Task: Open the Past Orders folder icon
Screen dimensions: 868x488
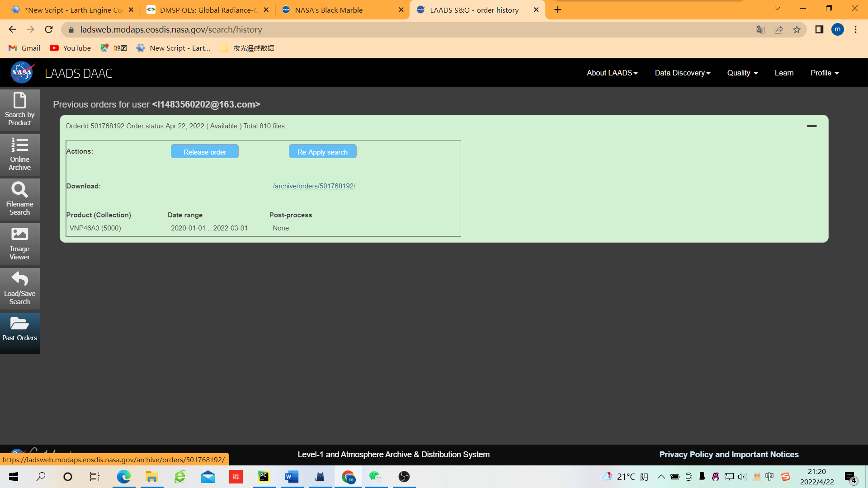Action: click(x=20, y=329)
